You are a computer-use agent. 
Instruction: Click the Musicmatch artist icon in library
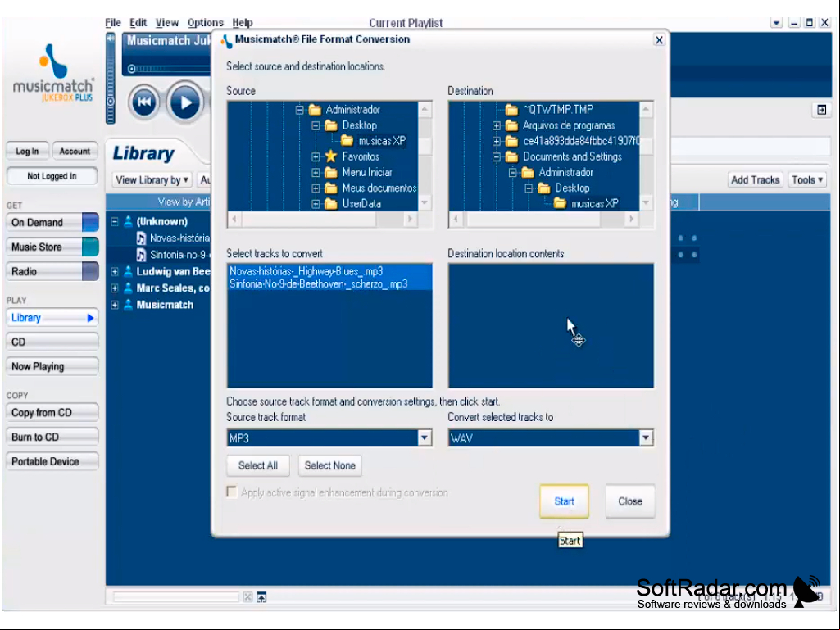[128, 305]
